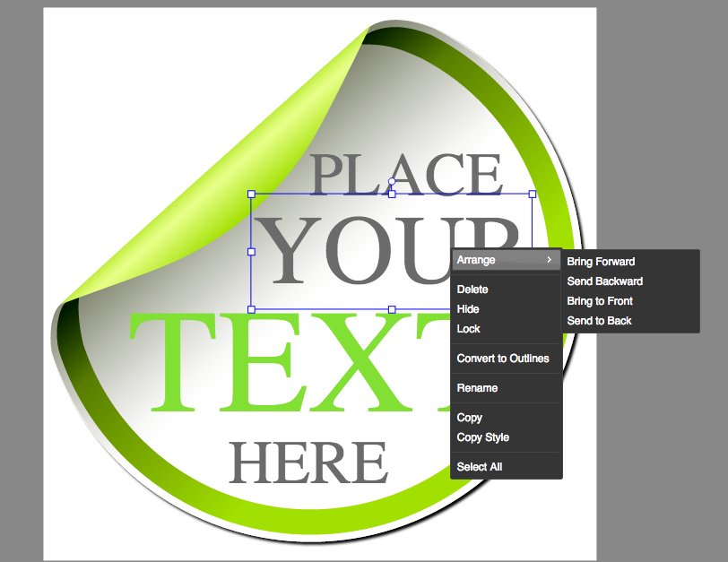
Task: Choose Select All from menu
Action: point(479,467)
